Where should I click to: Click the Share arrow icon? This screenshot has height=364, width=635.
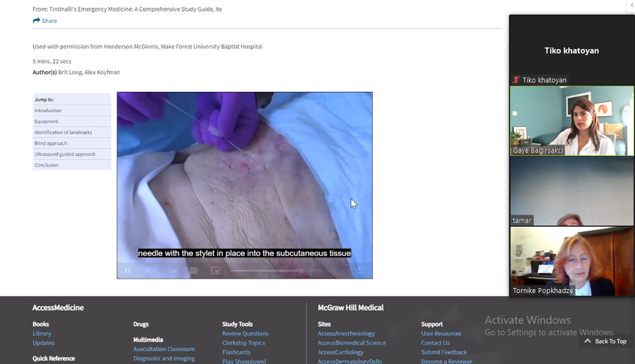[36, 21]
